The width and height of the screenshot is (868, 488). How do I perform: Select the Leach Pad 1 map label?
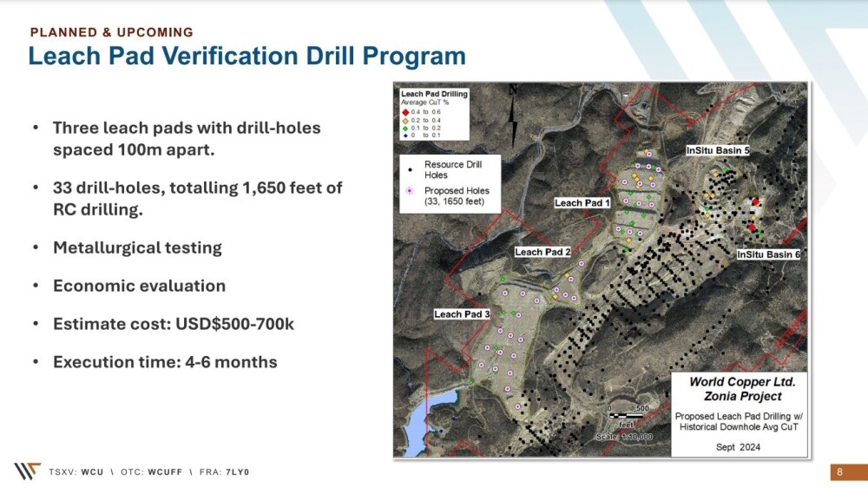coord(582,202)
